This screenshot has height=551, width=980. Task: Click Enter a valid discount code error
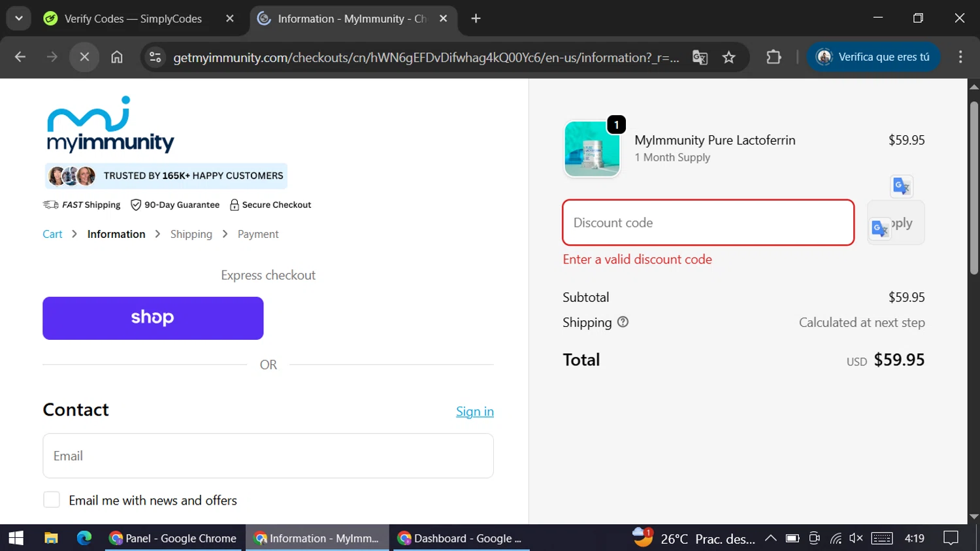coord(638,259)
